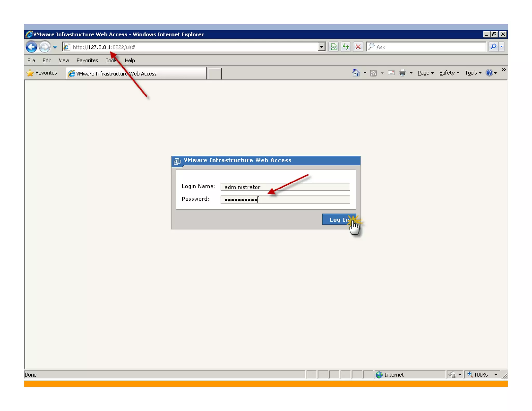Open the Favorites star panel

pyautogui.click(x=42, y=73)
